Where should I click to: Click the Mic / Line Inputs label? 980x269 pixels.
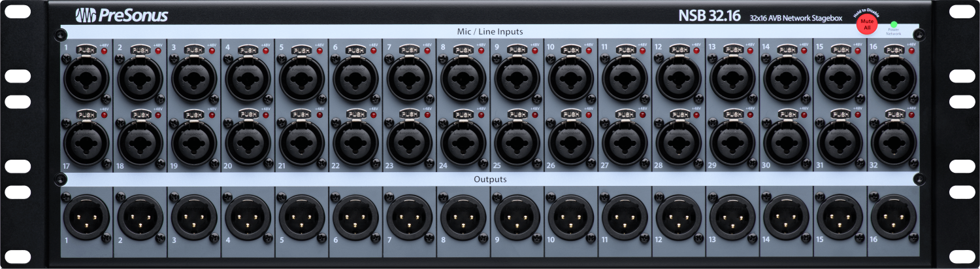coord(490,31)
